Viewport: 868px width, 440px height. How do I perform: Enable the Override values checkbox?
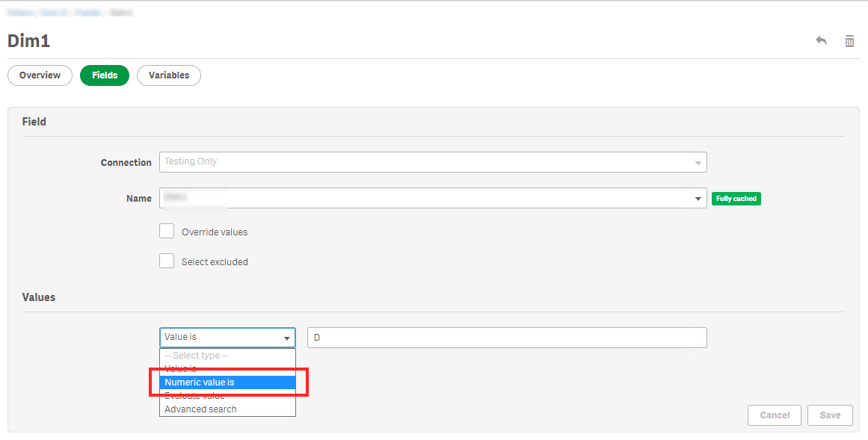pos(167,232)
